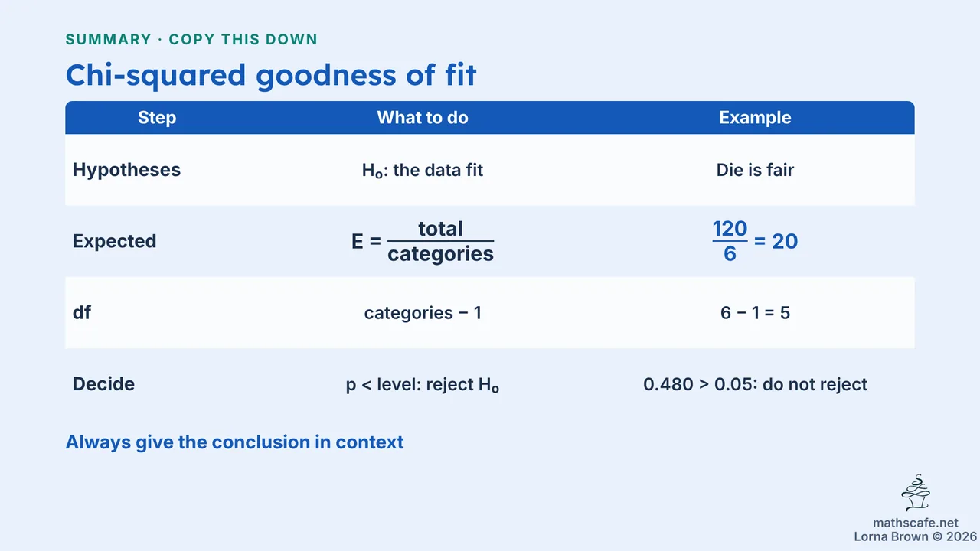Click the Lorna Brown © 2026 copyright text
Viewport: 980px width, 551px height.
pyautogui.click(x=916, y=536)
